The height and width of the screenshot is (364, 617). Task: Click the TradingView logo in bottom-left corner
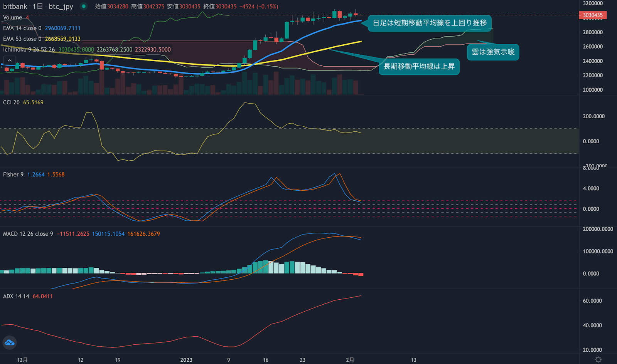click(9, 342)
